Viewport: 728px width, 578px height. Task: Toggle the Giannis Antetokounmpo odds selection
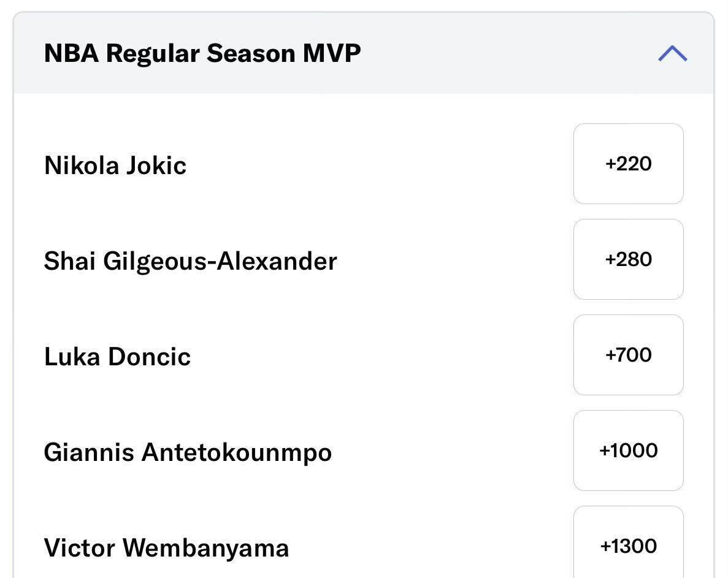[628, 451]
